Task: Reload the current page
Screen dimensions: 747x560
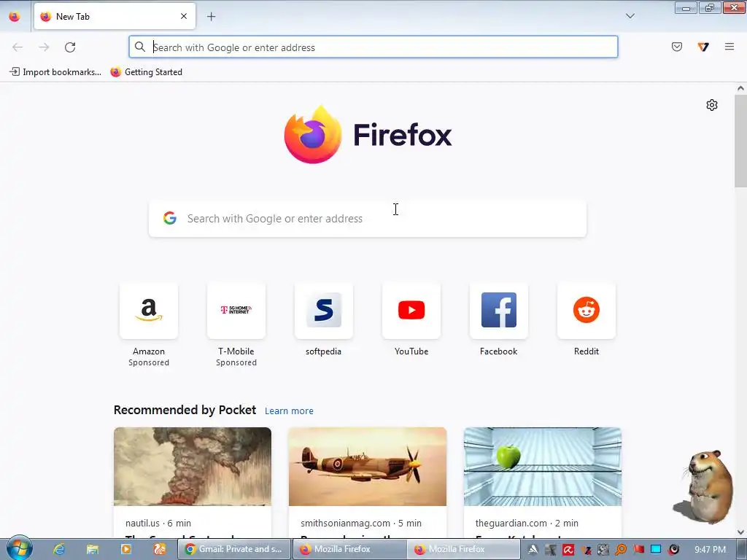Action: (70, 47)
